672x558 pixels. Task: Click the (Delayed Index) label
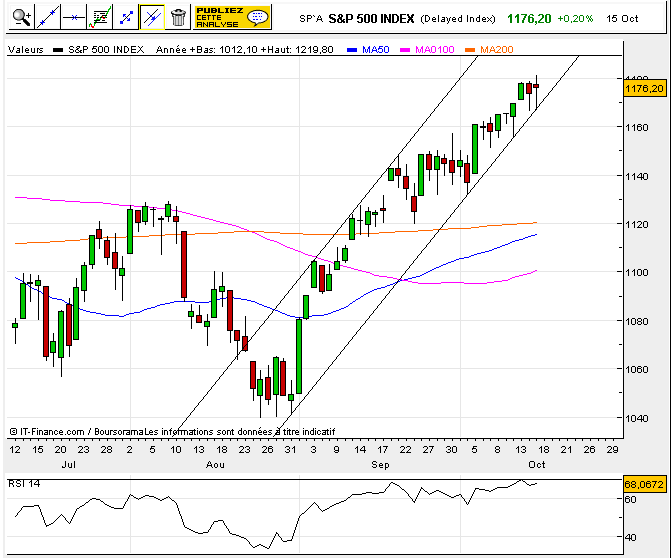click(458, 19)
